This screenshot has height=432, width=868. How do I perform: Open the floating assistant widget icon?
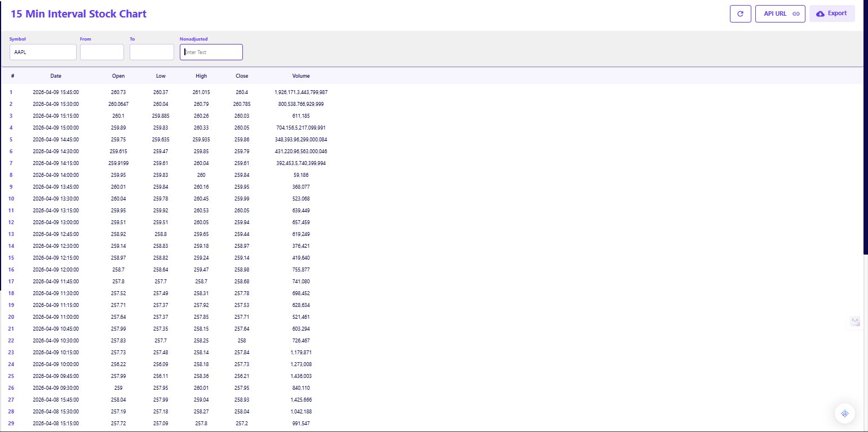[x=844, y=413]
